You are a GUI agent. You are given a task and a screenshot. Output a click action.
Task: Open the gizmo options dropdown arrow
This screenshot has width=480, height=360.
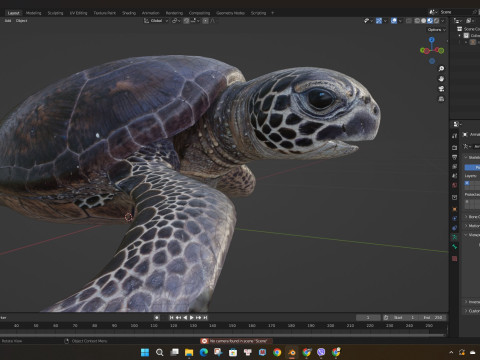click(x=385, y=21)
